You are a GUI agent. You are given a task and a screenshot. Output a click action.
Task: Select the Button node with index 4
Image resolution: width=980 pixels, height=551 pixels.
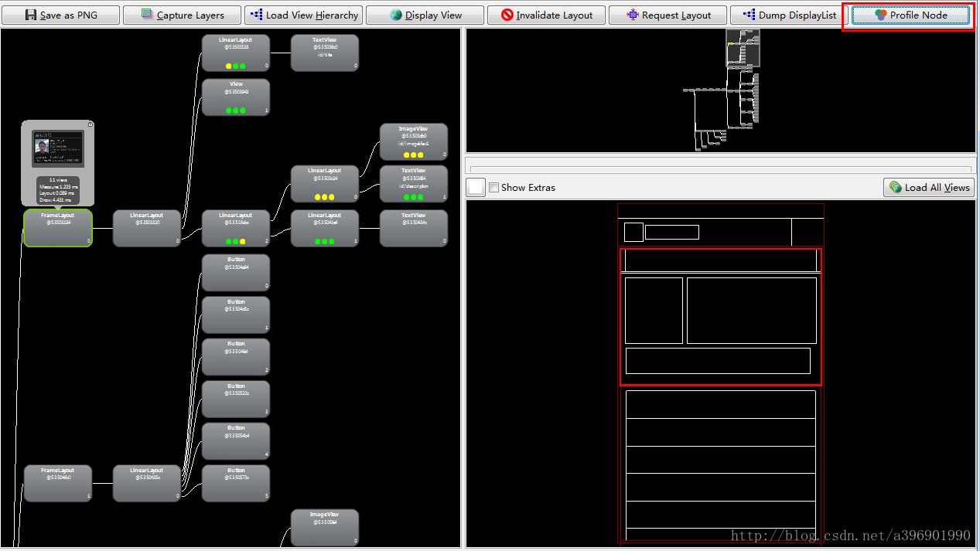[x=236, y=441]
